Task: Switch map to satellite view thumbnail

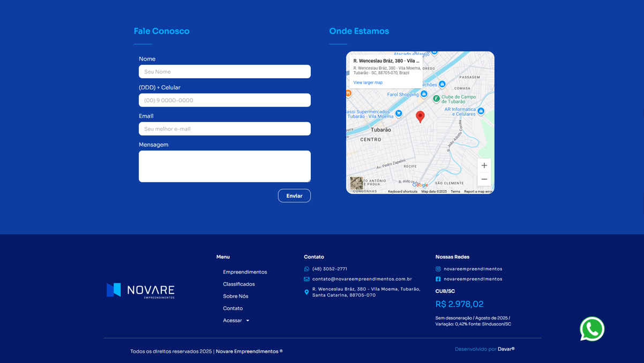Action: 356,183
